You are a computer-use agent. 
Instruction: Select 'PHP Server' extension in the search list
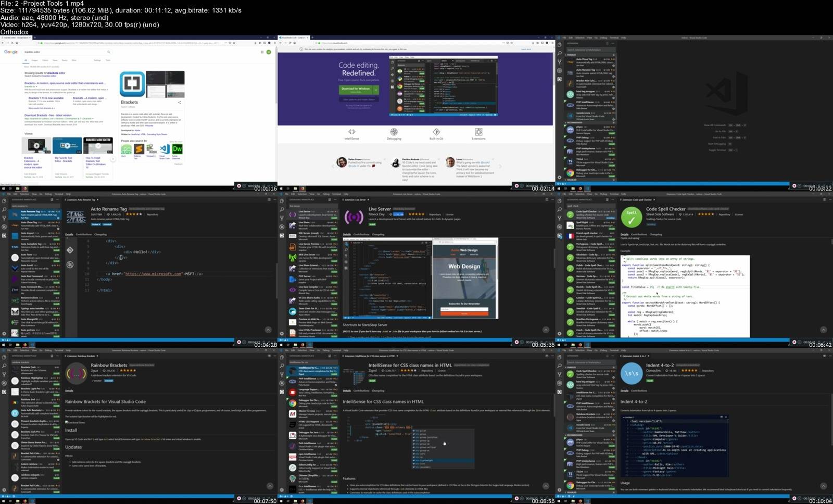click(313, 279)
